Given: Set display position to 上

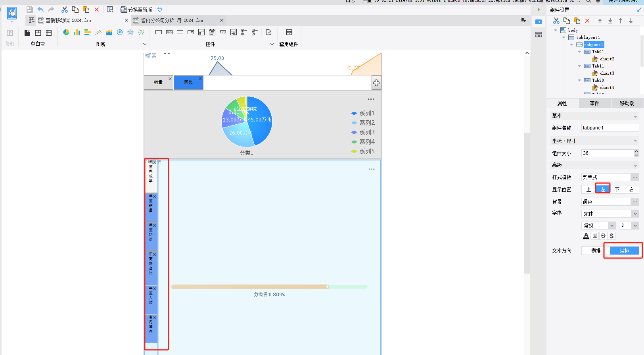Looking at the screenshot, I should (588, 189).
